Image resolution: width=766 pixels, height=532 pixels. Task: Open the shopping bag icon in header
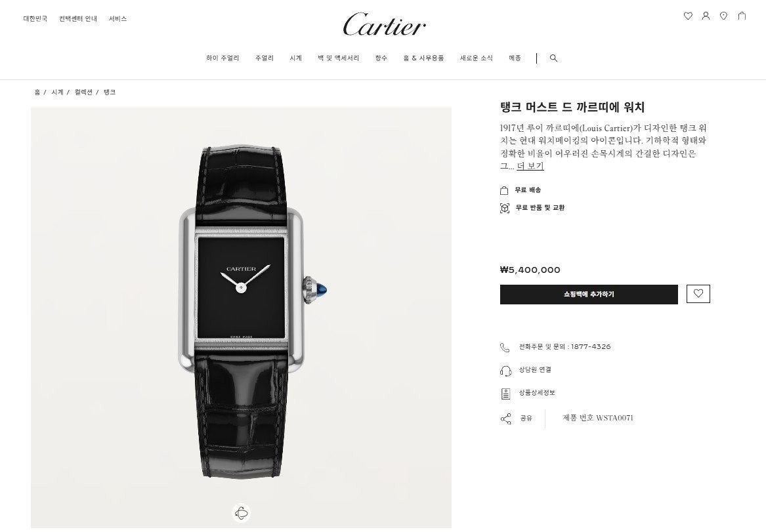742,16
